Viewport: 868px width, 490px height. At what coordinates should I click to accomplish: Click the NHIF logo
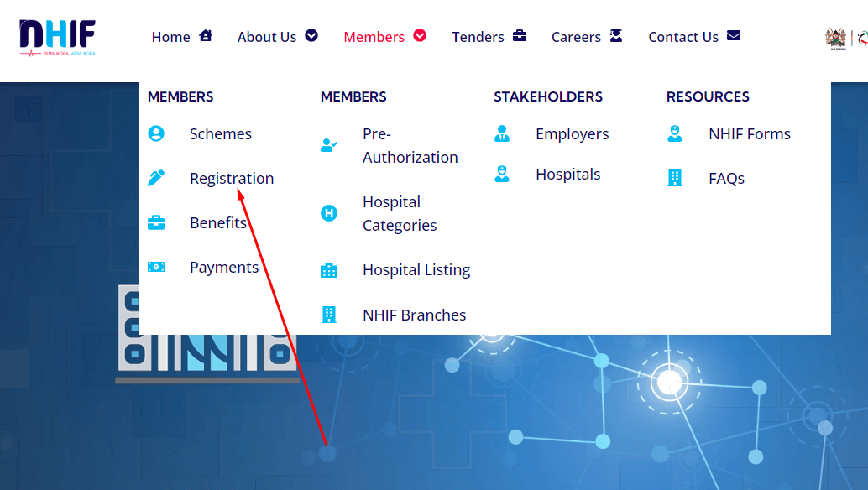point(57,37)
